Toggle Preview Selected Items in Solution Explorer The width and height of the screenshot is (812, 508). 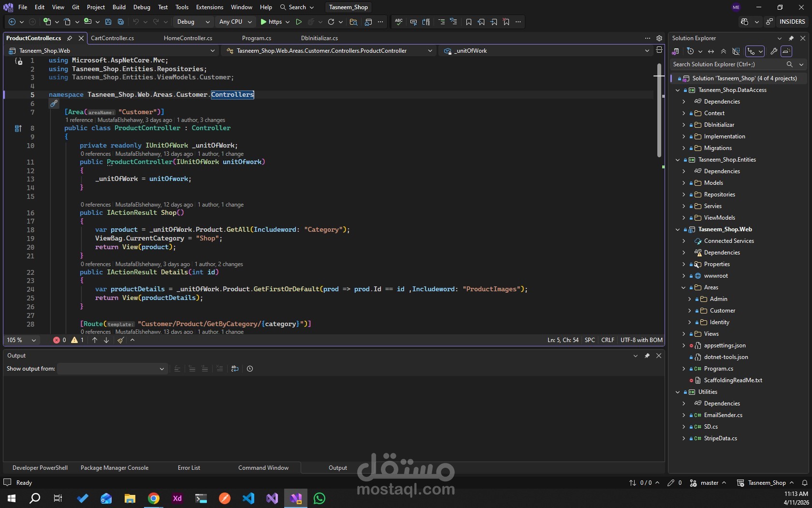tap(786, 51)
